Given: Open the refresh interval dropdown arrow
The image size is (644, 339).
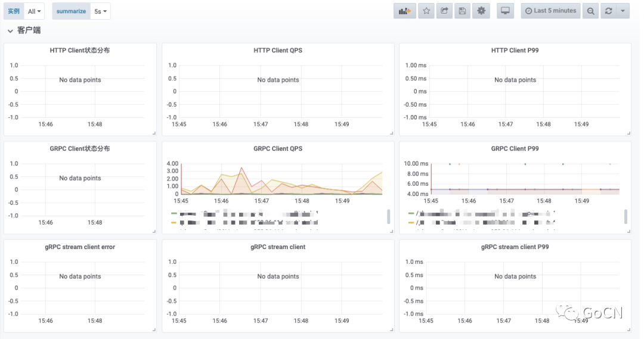Looking at the screenshot, I should (623, 11).
